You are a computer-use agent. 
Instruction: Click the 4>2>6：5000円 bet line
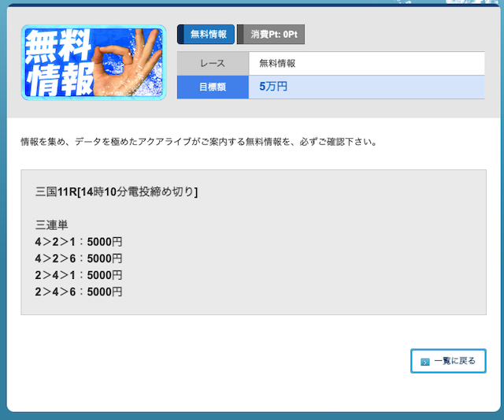pos(79,258)
